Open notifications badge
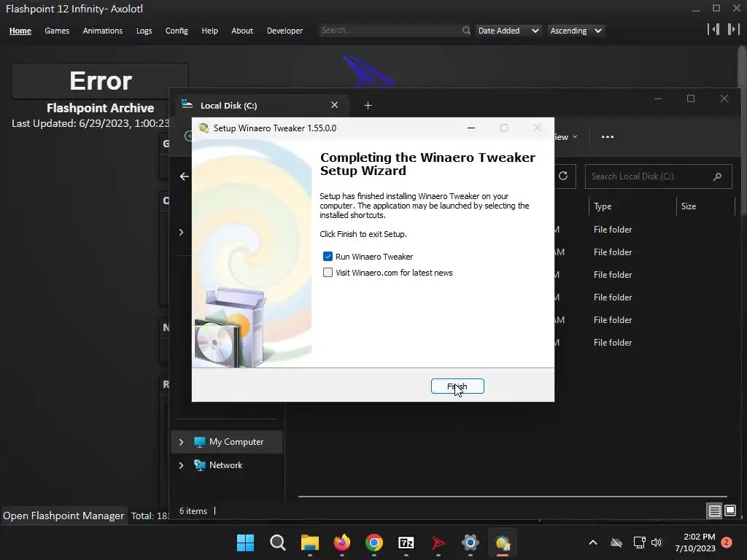The width and height of the screenshot is (747, 560). click(727, 542)
